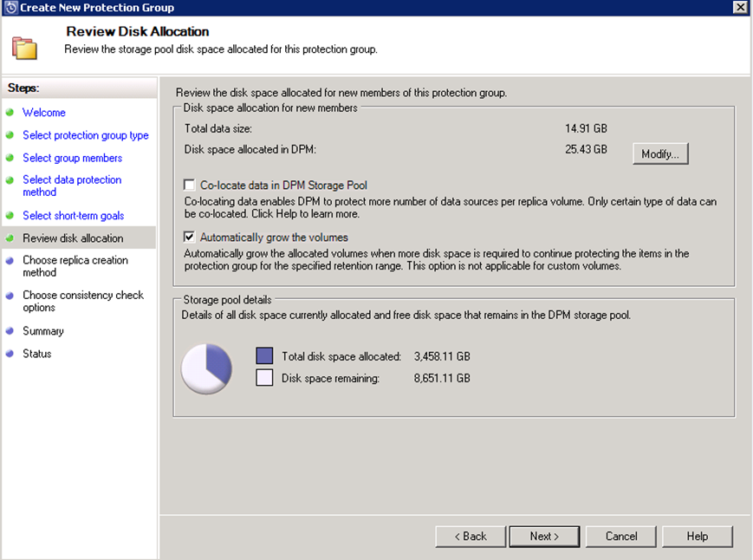Click the folder icon beside Review Disk Allocation
The height and width of the screenshot is (560, 753).
click(24, 48)
